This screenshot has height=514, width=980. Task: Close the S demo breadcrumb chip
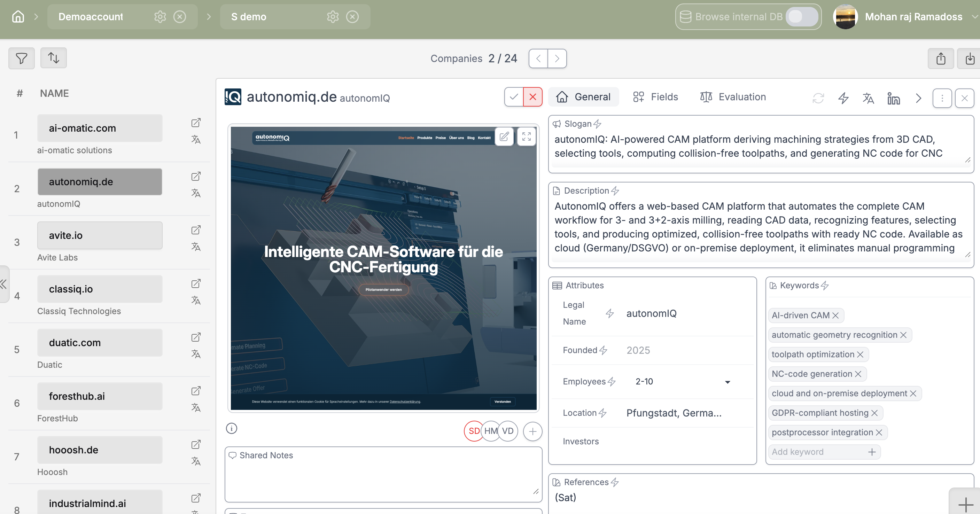(x=353, y=17)
